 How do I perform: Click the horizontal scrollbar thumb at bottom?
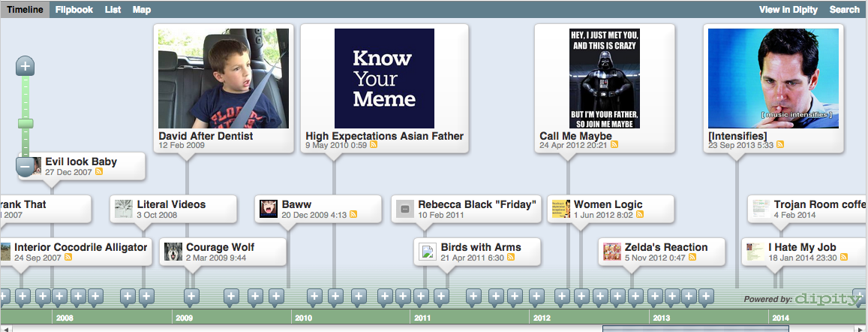pos(695,329)
